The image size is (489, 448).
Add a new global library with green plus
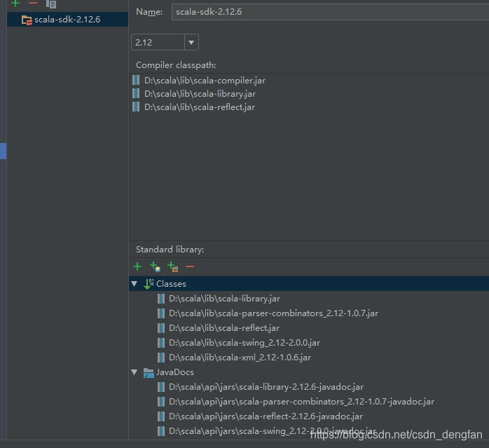tap(15, 3)
